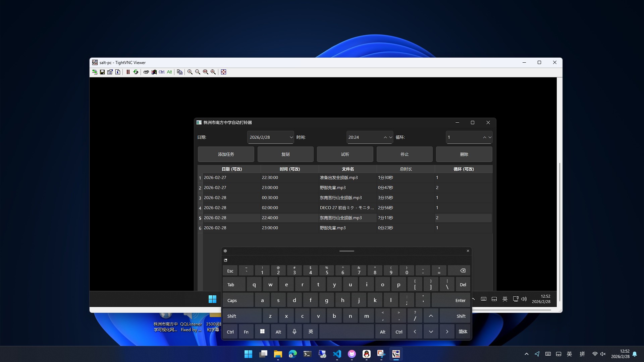Pause the VNC session with pause icon
Screen dimensions: 644x362
coord(128,72)
